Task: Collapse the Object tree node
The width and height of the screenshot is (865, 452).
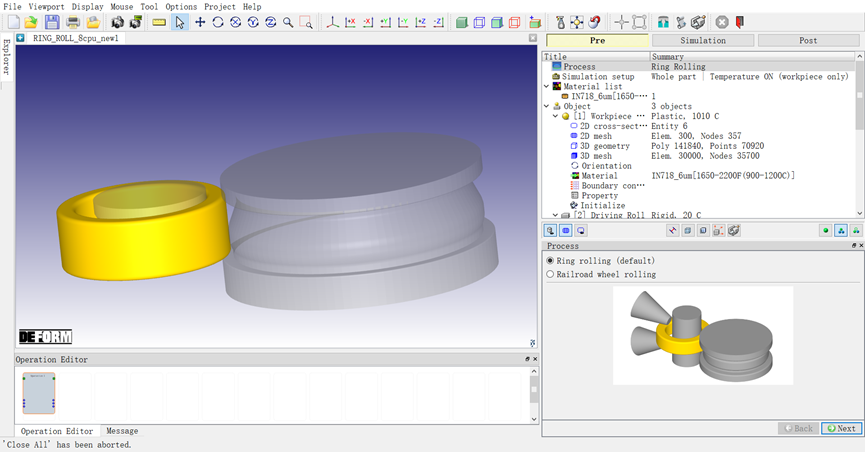Action: (546, 106)
